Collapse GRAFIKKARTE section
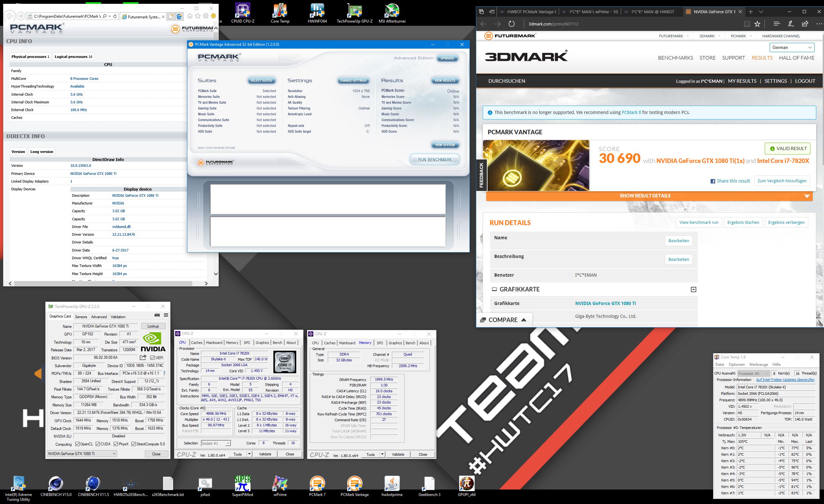Screen dimensions: 824x504 coord(693,289)
